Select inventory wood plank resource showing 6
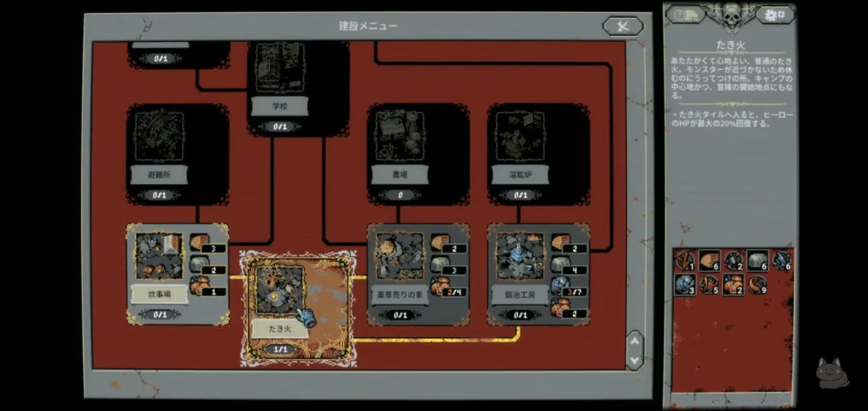 [x=709, y=260]
